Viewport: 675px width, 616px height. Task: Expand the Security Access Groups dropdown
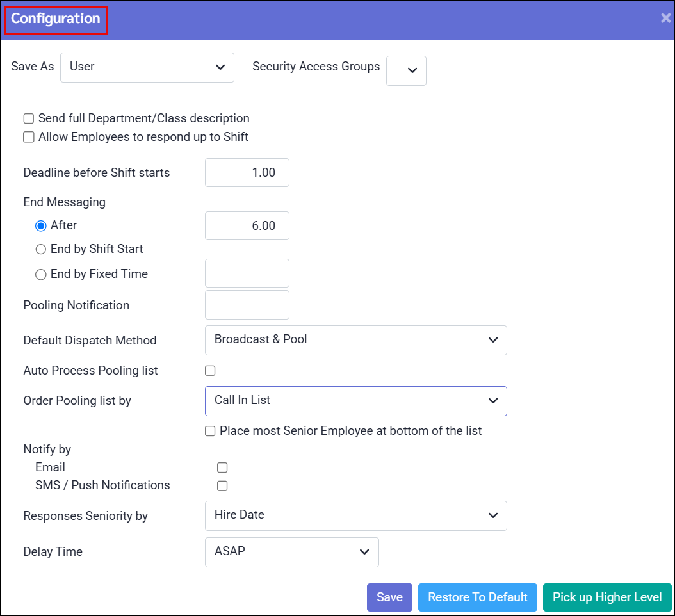(x=406, y=70)
